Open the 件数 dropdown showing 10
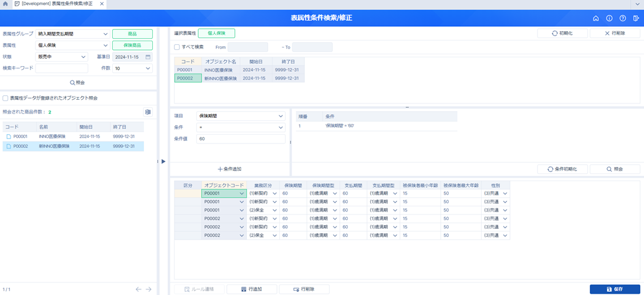 tap(132, 68)
